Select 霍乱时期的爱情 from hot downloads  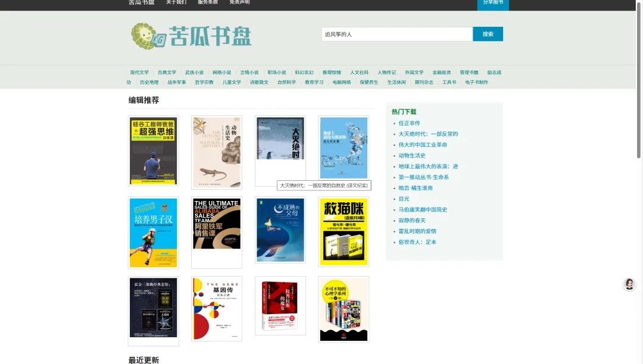pyautogui.click(x=417, y=231)
